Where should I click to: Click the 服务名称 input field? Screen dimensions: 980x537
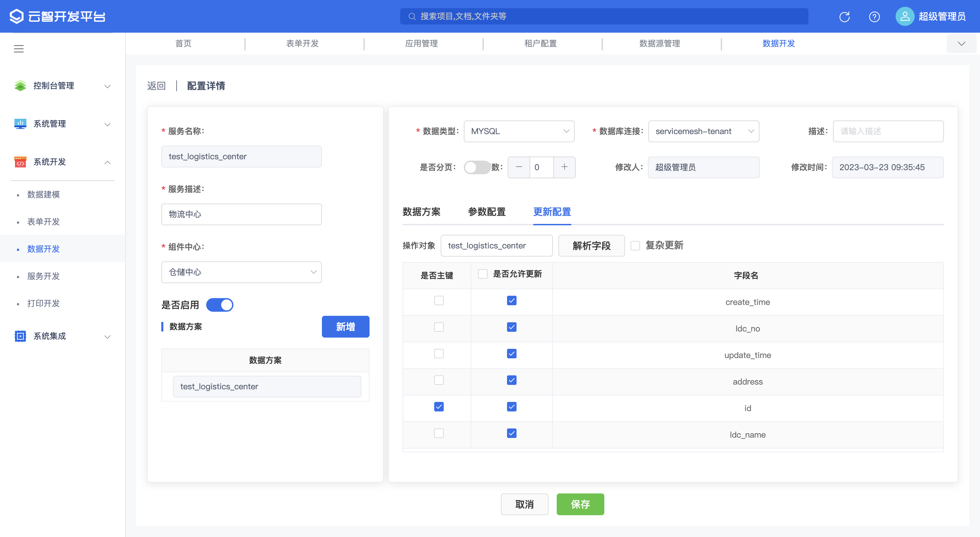(x=241, y=157)
